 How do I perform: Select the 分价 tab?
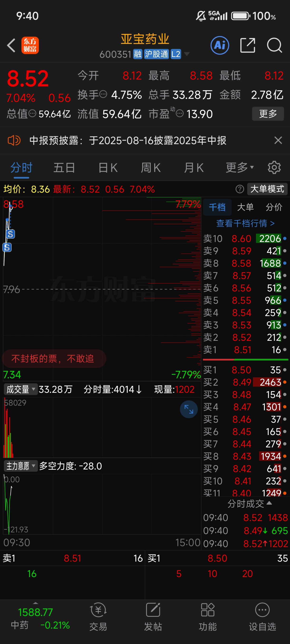274,207
